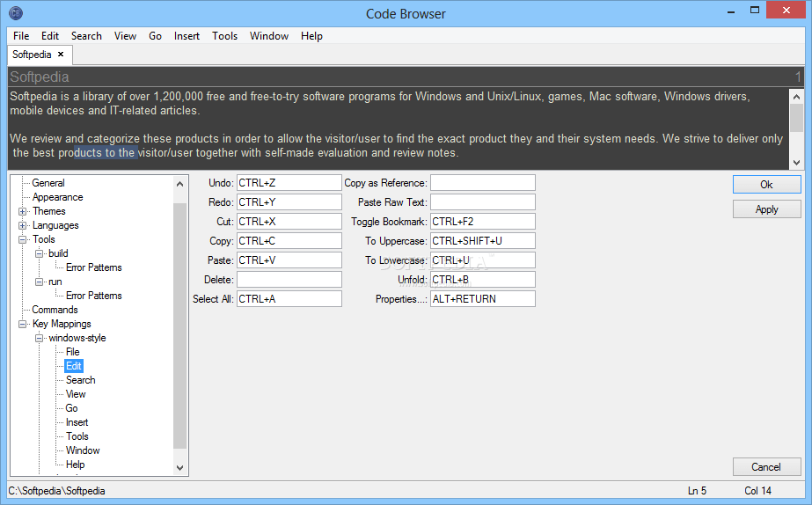
Task: Click the Undo shortcut field
Action: point(289,183)
